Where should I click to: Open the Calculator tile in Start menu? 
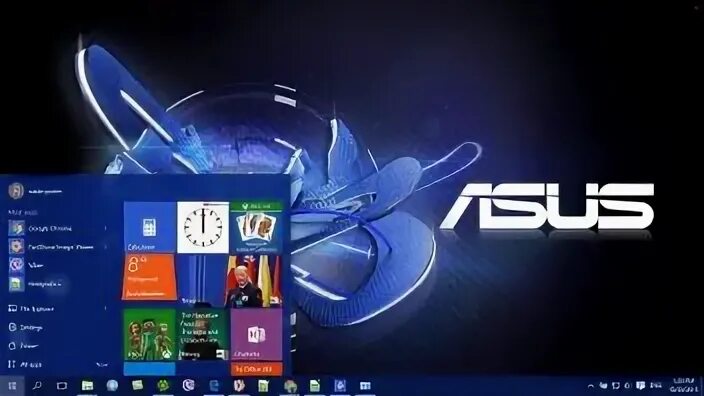[150, 227]
